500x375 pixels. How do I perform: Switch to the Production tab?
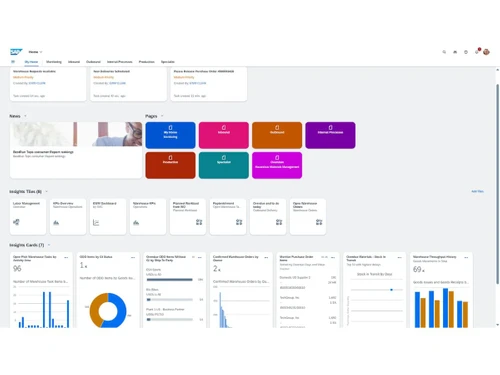[x=147, y=62]
